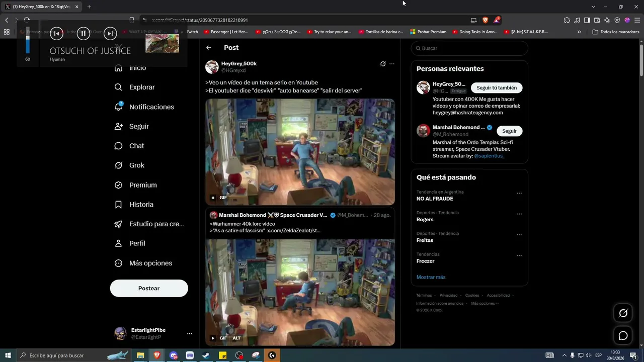Show ALT description of quoted GIF

click(236, 338)
